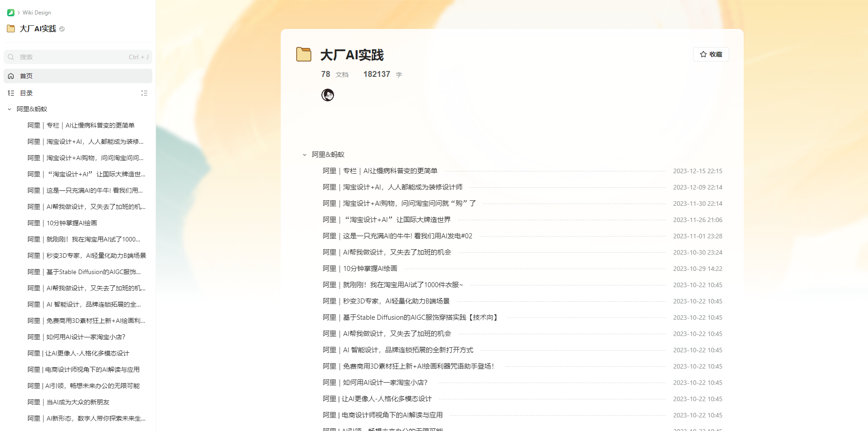868x431 pixels.
Task: Open the 目录 table of contents
Action: point(26,93)
